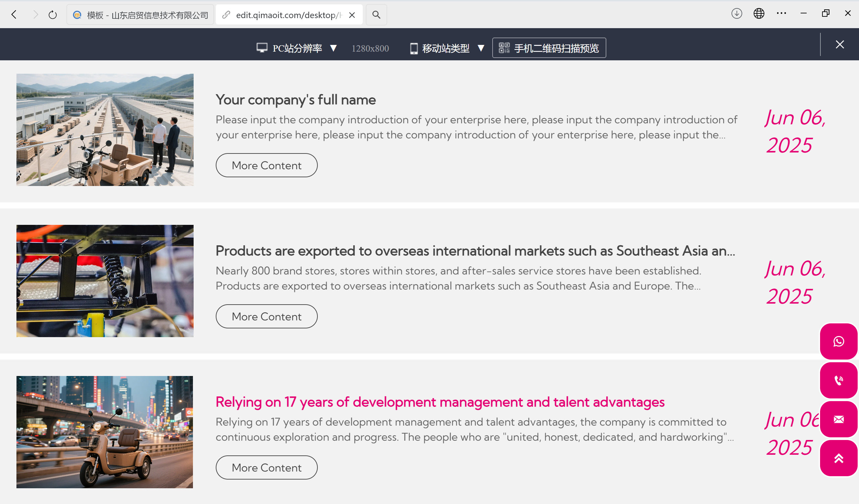The height and width of the screenshot is (504, 859).
Task: Click the factory aerial view thumbnail
Action: tap(105, 130)
